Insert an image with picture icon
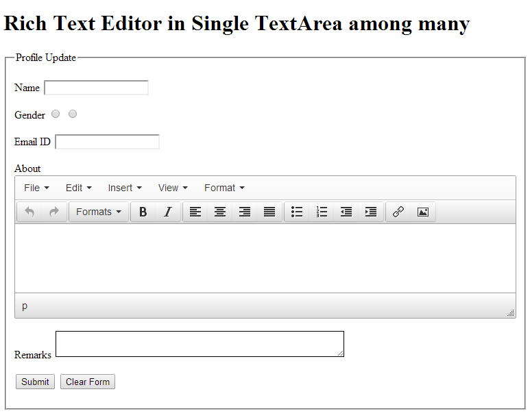Viewport: 530px width, 420px height. (x=423, y=212)
